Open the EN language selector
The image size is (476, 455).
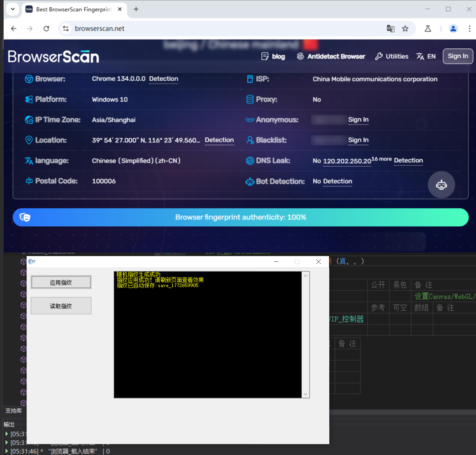pyautogui.click(x=426, y=57)
